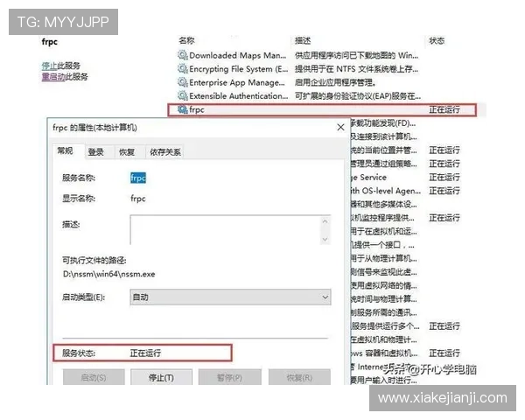Click the Extensible Authentication service gear icon
Image resolution: width=525 pixels, height=420 pixels.
pyautogui.click(x=183, y=95)
